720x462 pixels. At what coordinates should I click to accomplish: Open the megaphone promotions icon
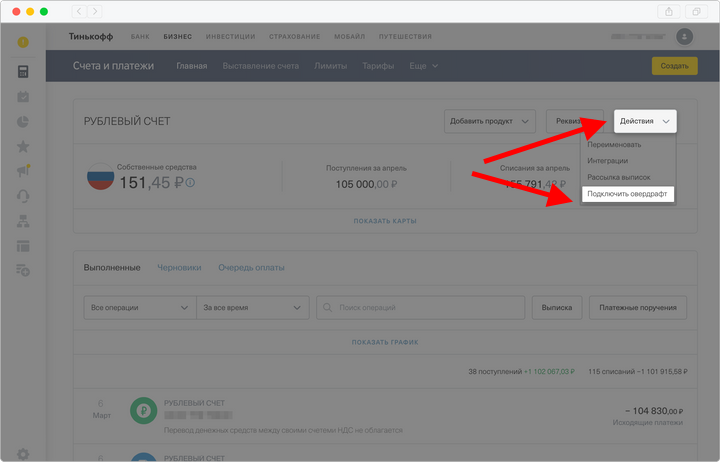(x=23, y=171)
